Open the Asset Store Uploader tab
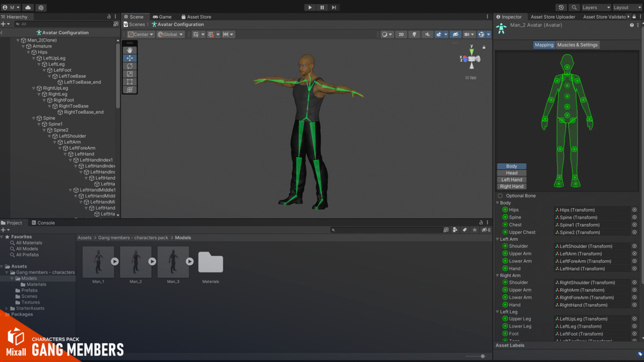Screen dimensions: 644x362 pos(553,17)
